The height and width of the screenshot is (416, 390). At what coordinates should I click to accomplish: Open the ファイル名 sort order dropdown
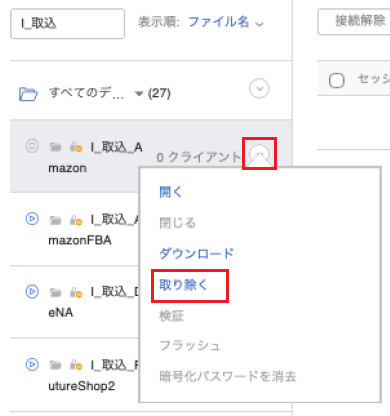(226, 22)
